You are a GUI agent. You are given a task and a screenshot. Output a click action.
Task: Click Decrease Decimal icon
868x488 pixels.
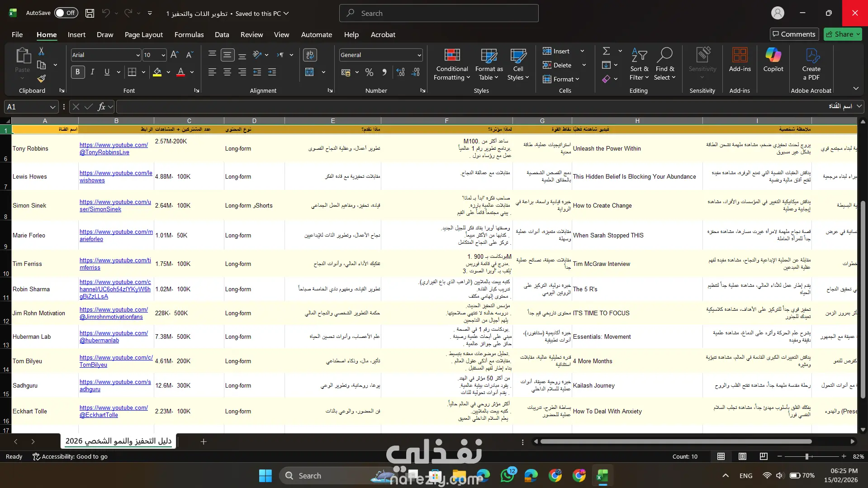click(416, 72)
